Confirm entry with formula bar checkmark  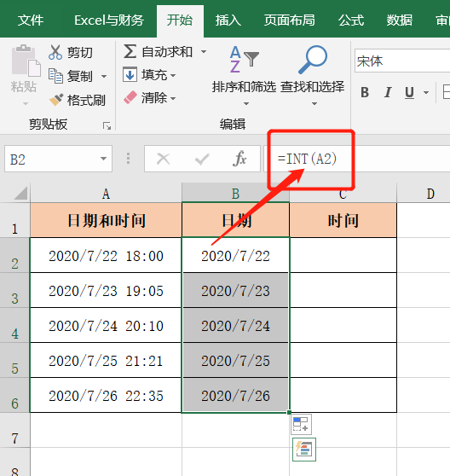click(x=202, y=159)
